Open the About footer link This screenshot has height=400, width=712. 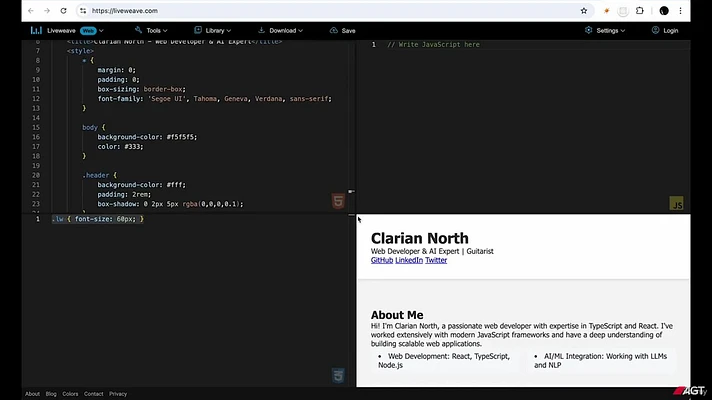pyautogui.click(x=32, y=394)
